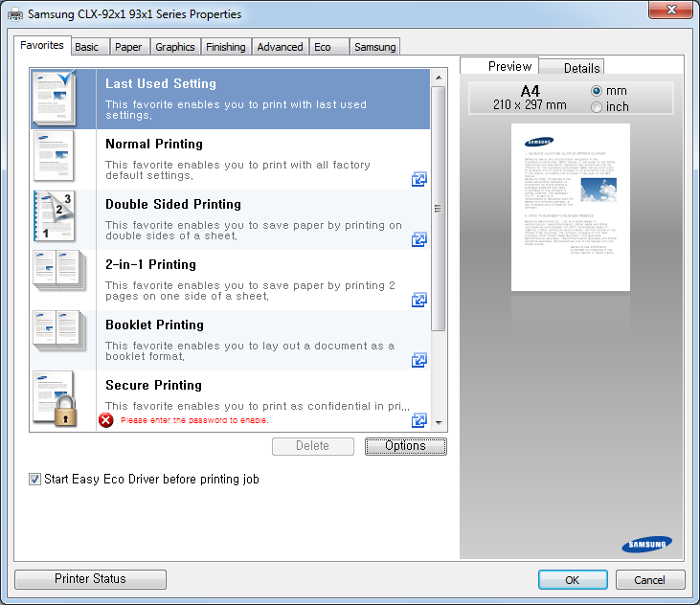The height and width of the screenshot is (605, 700).
Task: Open the Graphics tab
Action: pyautogui.click(x=175, y=47)
